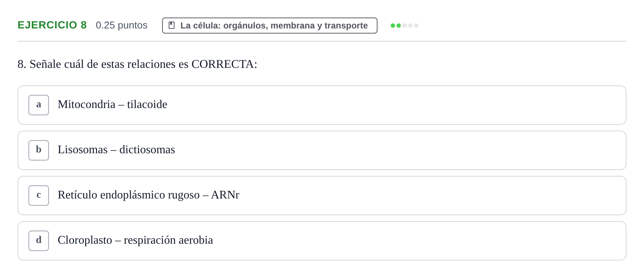Open the La célula topic tag

pos(270,26)
